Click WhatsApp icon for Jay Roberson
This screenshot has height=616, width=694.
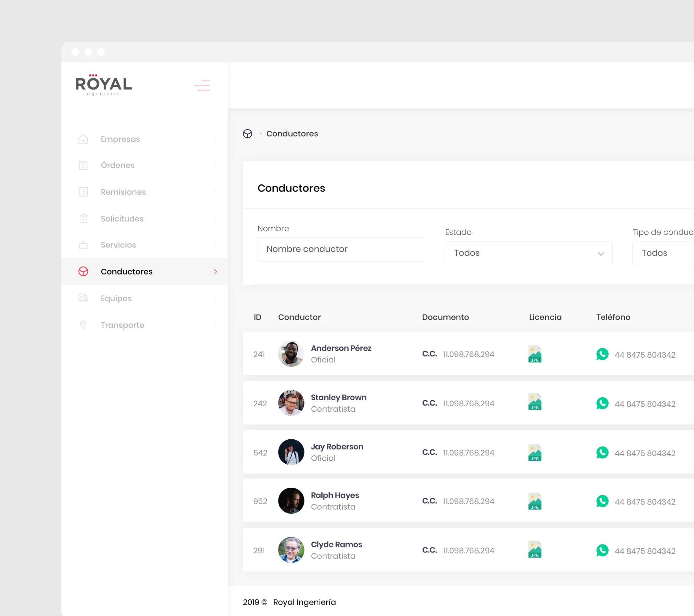click(x=602, y=453)
